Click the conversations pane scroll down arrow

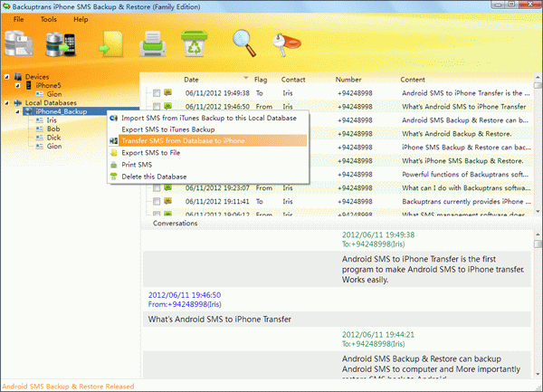click(538, 374)
